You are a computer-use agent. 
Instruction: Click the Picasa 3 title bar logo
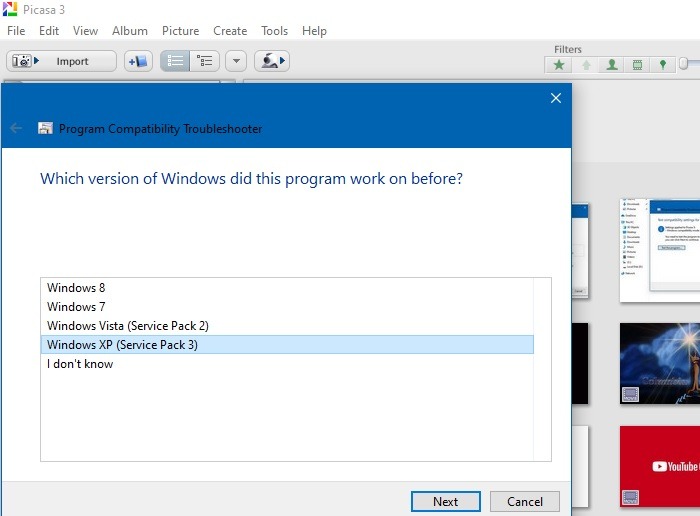click(x=10, y=9)
